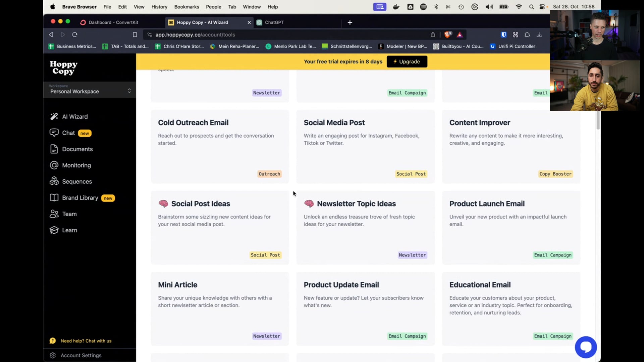
Task: Click the volume icon in the menu bar
Action: click(x=489, y=7)
